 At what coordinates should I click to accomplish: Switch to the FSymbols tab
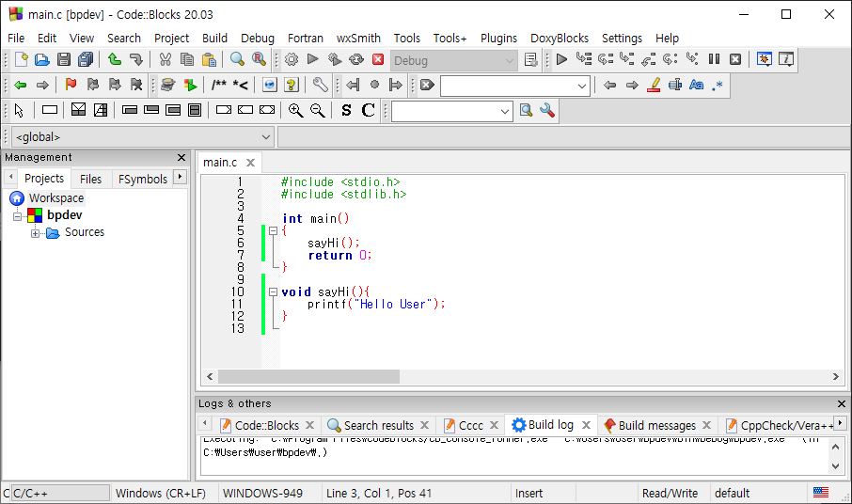(142, 179)
